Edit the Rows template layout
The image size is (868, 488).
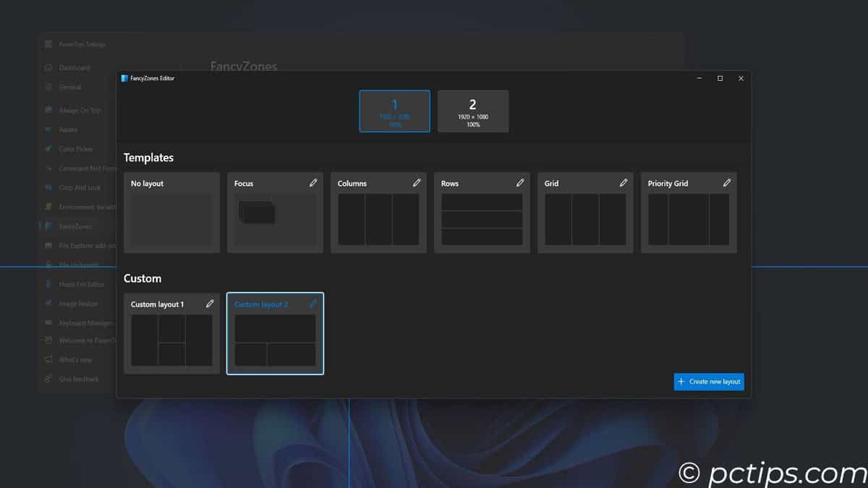(520, 183)
